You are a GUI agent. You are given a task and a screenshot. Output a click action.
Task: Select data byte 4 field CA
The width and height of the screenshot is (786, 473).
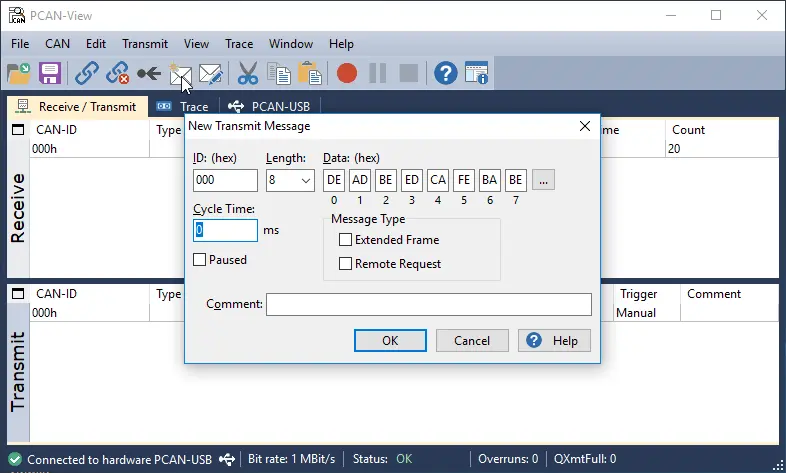438,180
